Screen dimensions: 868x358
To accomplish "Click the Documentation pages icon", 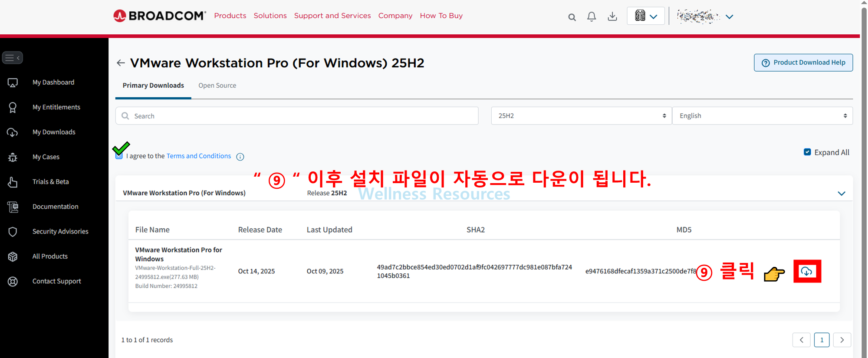I will point(13,207).
